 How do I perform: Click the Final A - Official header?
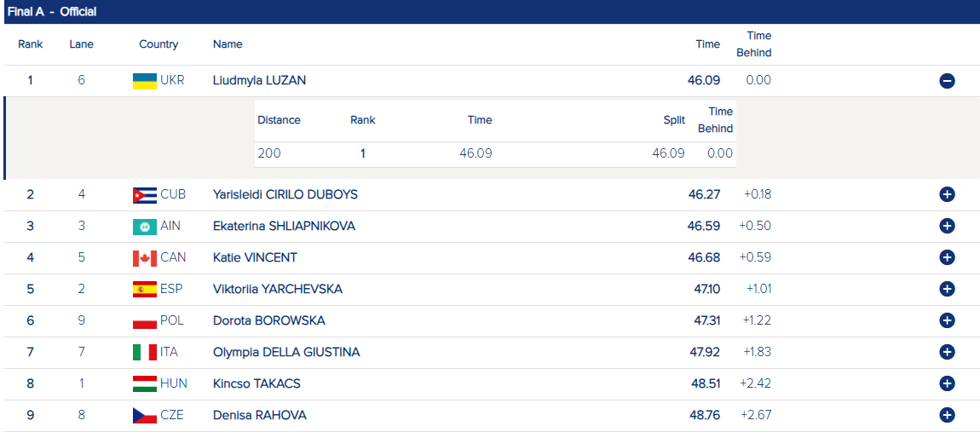(52, 12)
